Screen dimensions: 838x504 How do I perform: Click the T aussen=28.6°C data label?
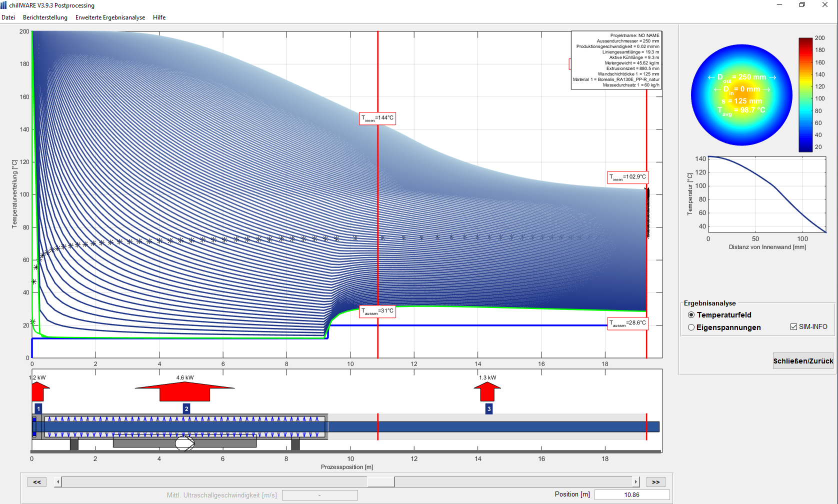pos(628,323)
